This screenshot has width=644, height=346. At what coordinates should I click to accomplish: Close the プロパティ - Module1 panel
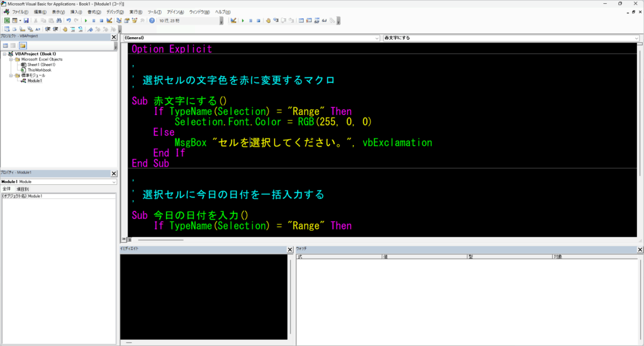[114, 174]
